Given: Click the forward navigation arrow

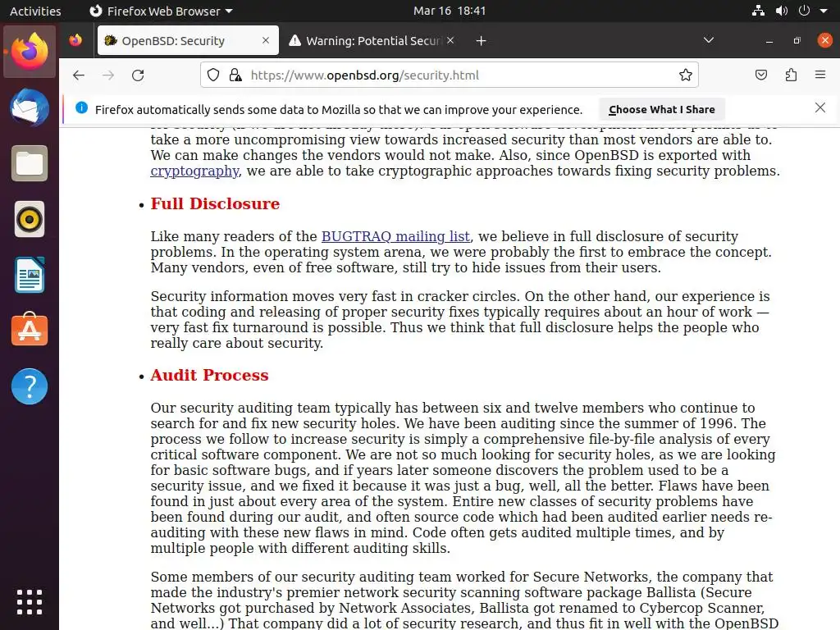Looking at the screenshot, I should tap(108, 75).
